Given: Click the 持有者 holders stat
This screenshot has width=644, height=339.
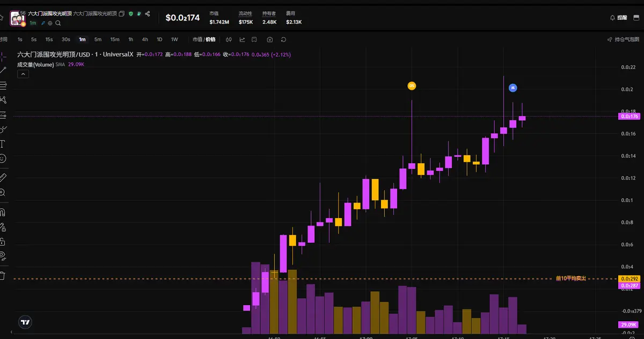Looking at the screenshot, I should pyautogui.click(x=269, y=18).
